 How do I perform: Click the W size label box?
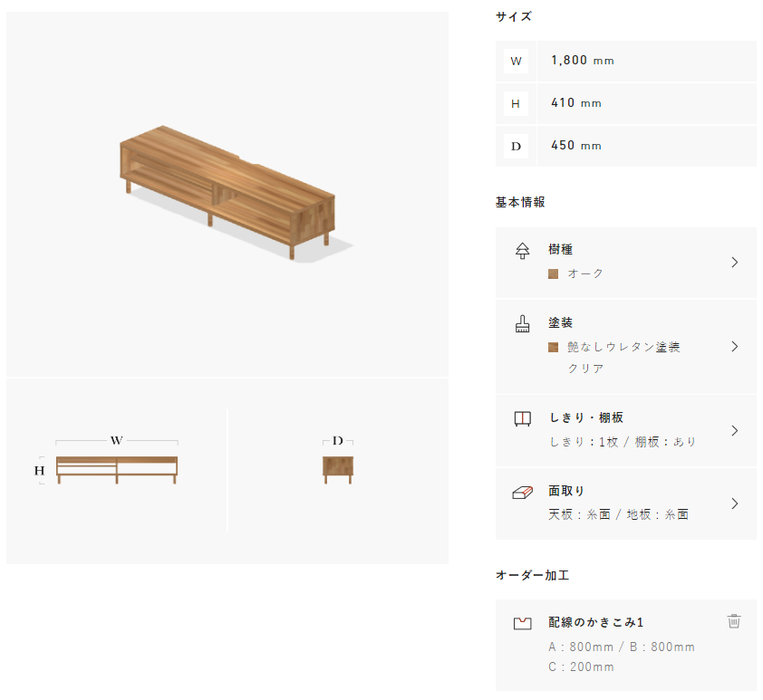[516, 62]
